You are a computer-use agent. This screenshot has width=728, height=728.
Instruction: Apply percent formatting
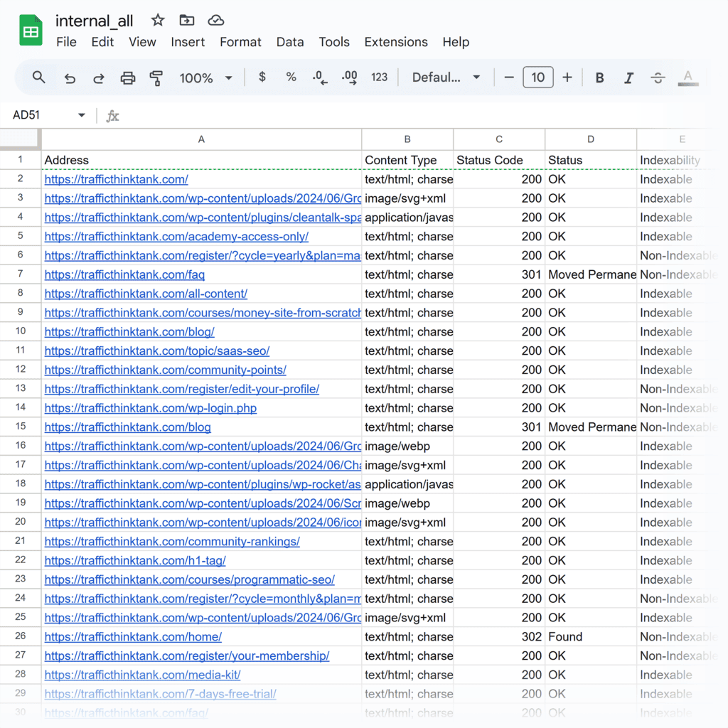tap(291, 77)
